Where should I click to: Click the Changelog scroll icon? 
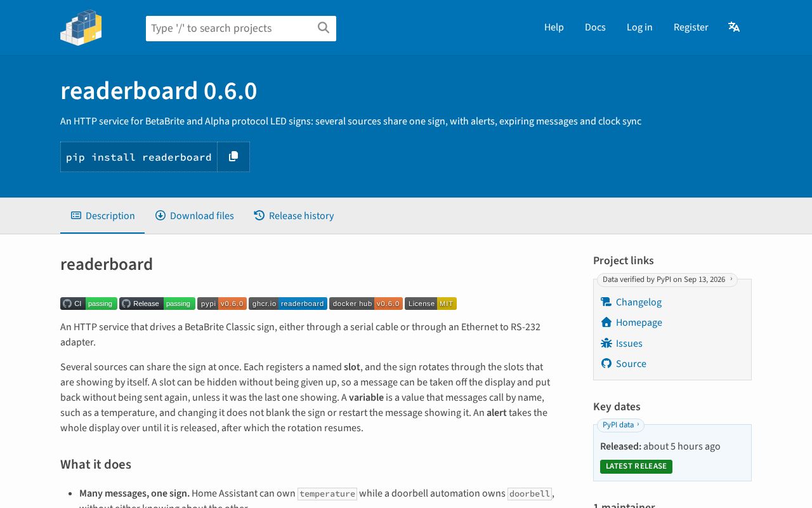point(606,302)
